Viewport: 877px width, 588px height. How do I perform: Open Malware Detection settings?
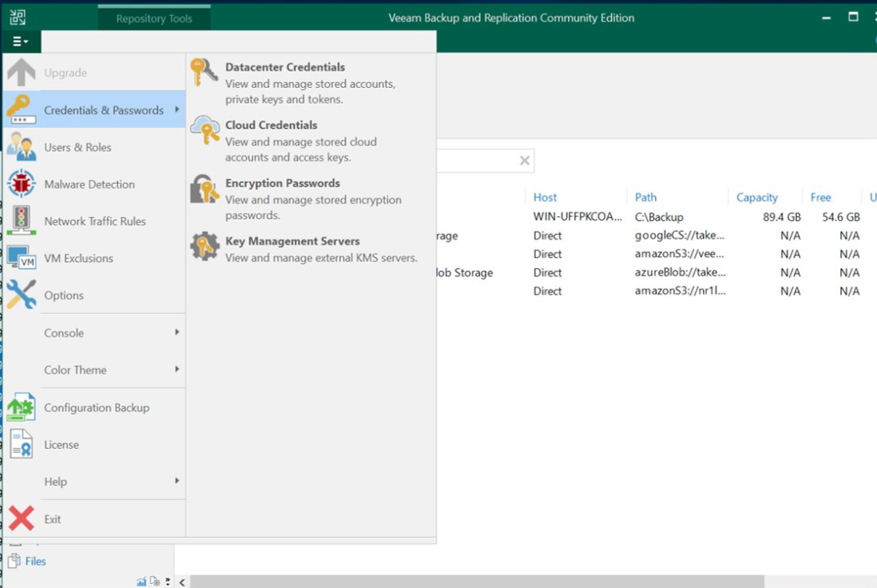coord(94,184)
